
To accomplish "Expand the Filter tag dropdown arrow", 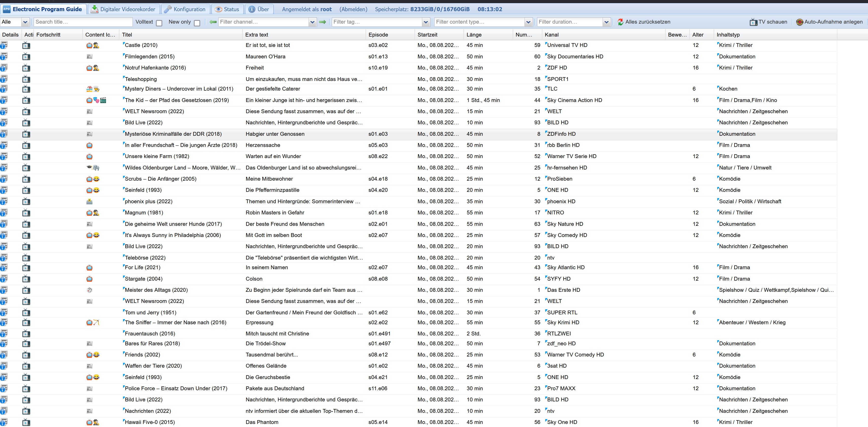I will [426, 22].
